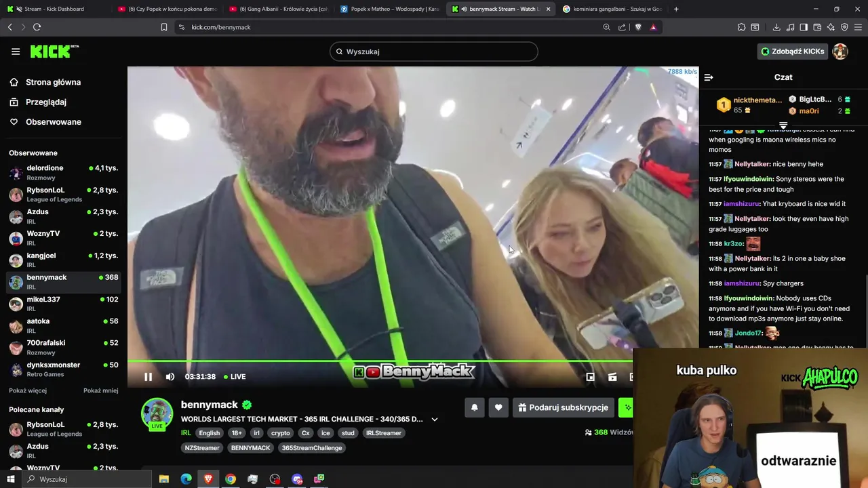Open the Przeglądaj section

click(46, 102)
